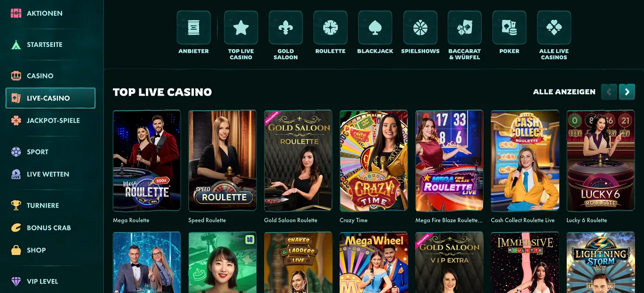Click the Alle Anzeigen link
Screen dimensions: 644x293
564,92
